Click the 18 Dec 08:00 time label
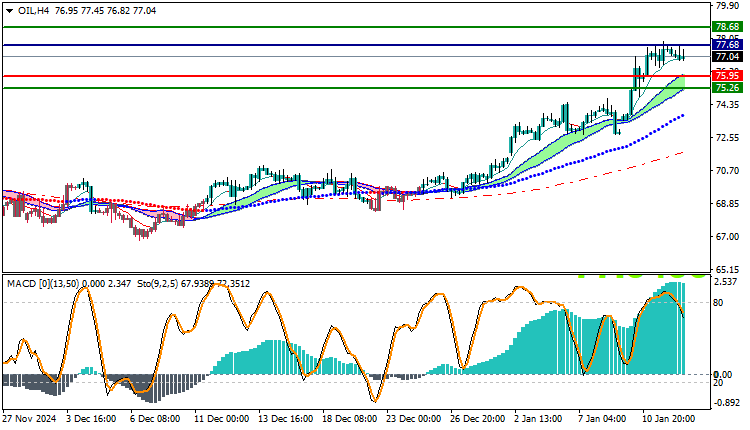The image size is (750, 430). coord(350,419)
